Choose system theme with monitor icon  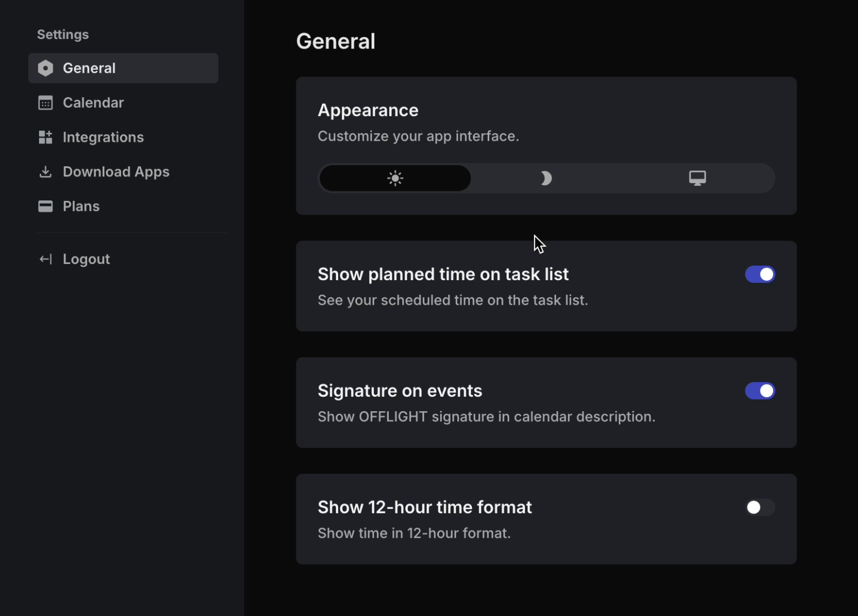[x=697, y=179]
